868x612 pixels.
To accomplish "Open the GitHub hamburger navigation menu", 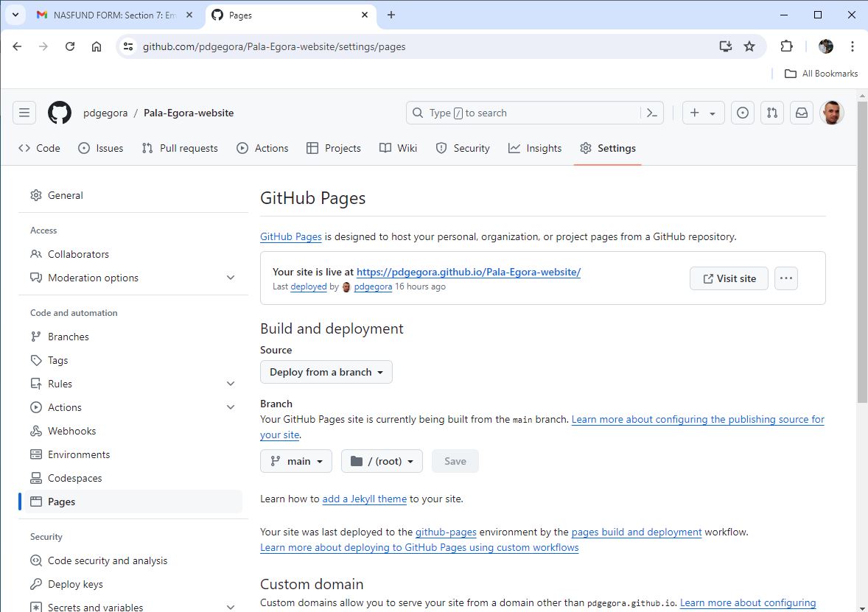I will pos(24,113).
